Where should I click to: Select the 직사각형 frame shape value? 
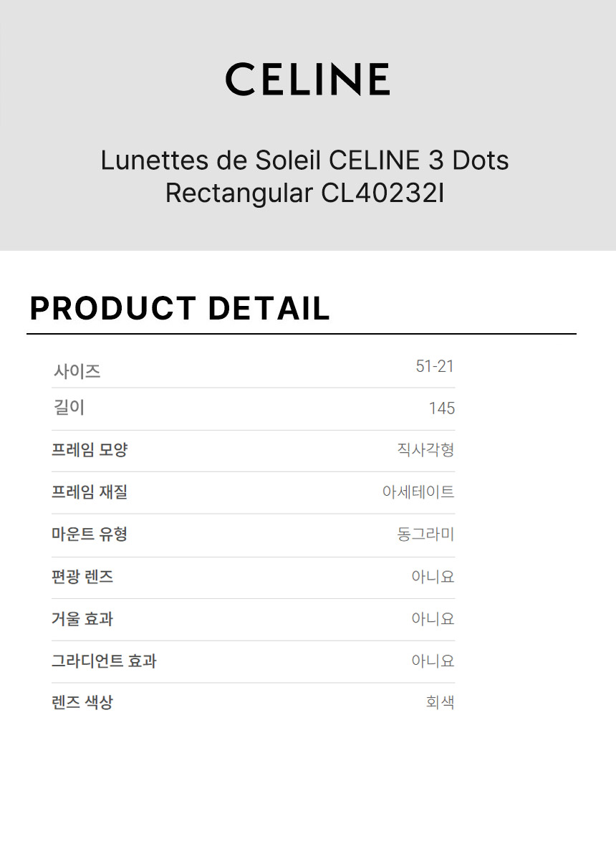(425, 450)
